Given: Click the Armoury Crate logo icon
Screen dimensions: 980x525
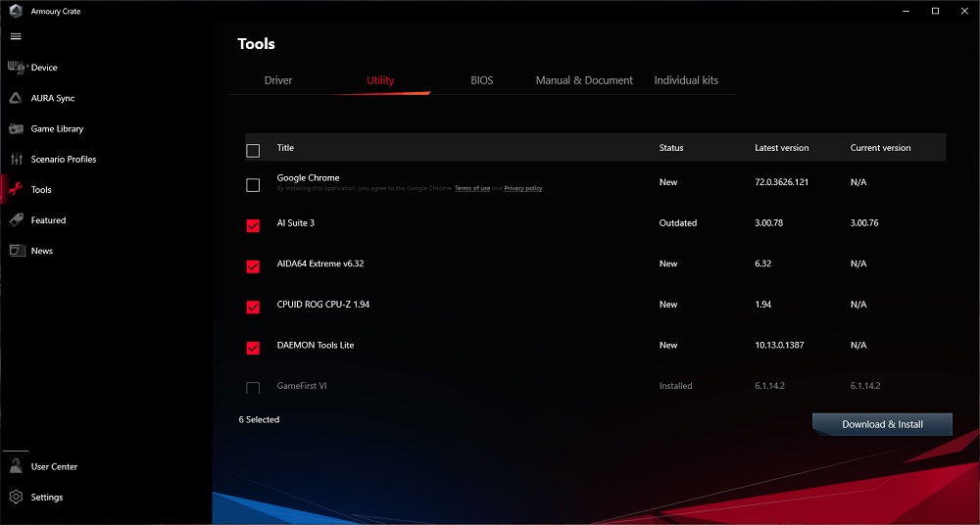Looking at the screenshot, I should tap(16, 11).
